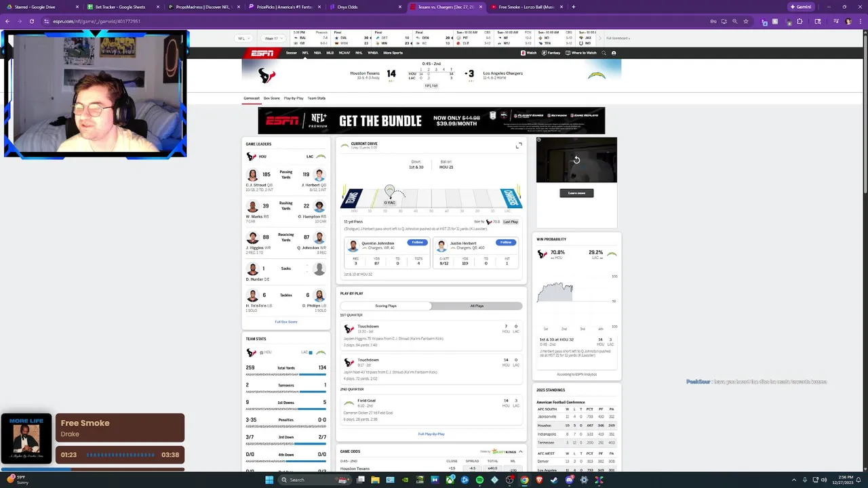Open Brave browser from the taskbar
868x488 pixels.
coord(540,480)
